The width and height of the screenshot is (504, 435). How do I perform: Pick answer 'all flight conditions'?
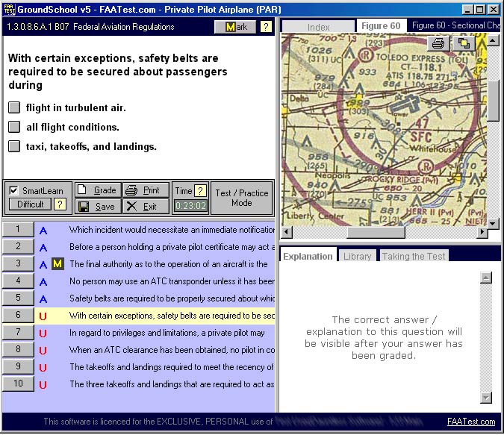point(14,127)
